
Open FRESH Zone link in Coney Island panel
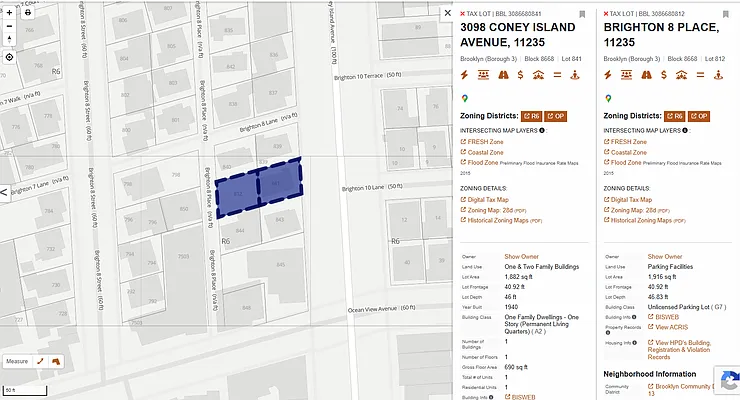click(x=482, y=142)
